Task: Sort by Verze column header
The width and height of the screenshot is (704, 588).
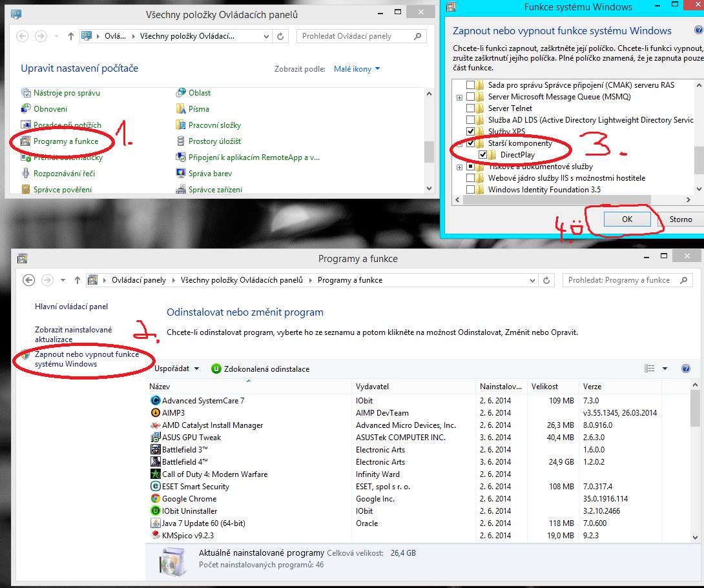Action: tap(620, 386)
